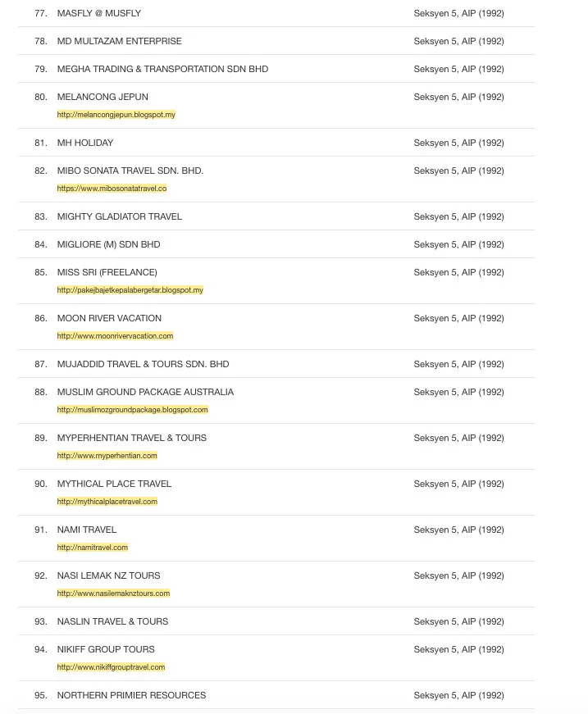Open the pakejbajetkepalabergetar.blogspot.my link
This screenshot has height=714, width=588.
tap(130, 290)
